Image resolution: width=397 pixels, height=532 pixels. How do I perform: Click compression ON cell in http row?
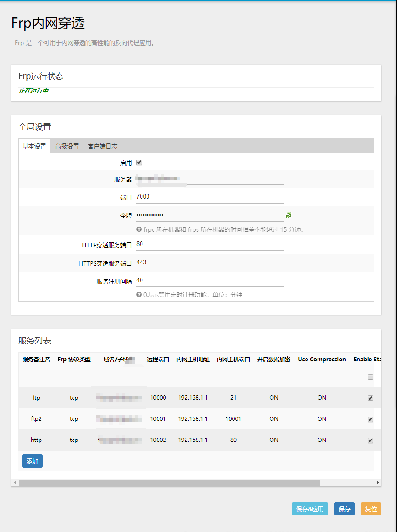pos(322,440)
